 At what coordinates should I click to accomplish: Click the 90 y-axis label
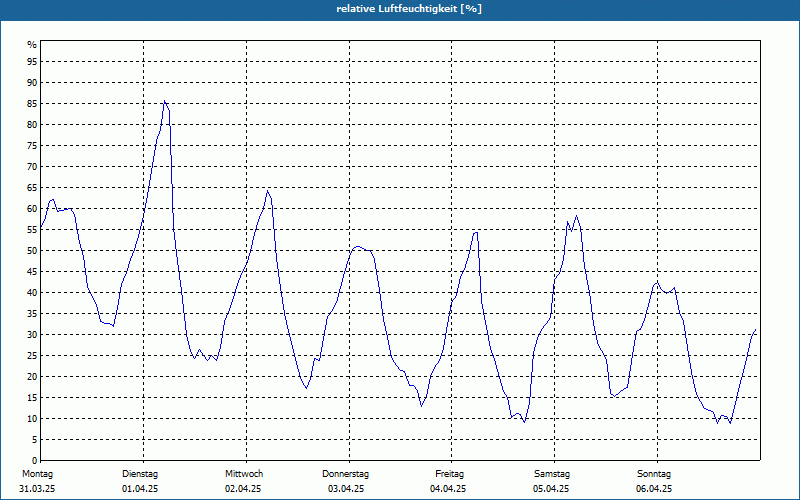(32, 83)
